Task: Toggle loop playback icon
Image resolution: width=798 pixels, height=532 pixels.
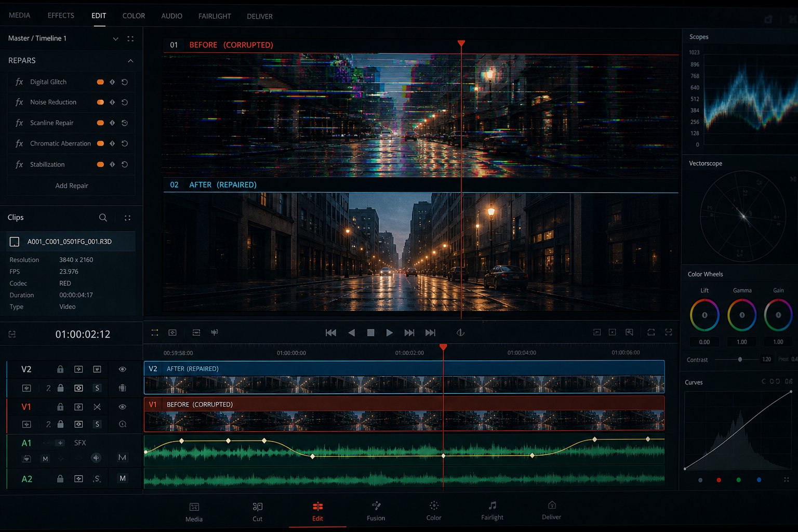Action: (460, 332)
